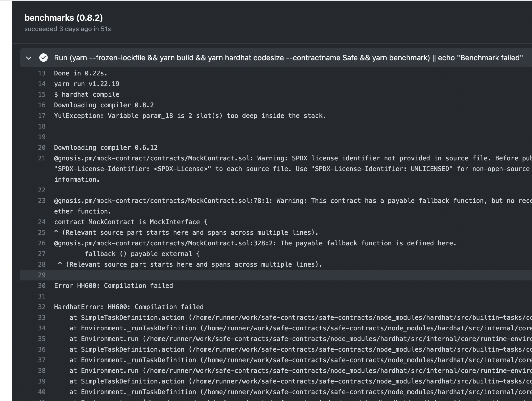Click the SimpleTaskDefinition.action stack trace line
The image size is (532, 401).
point(186,318)
